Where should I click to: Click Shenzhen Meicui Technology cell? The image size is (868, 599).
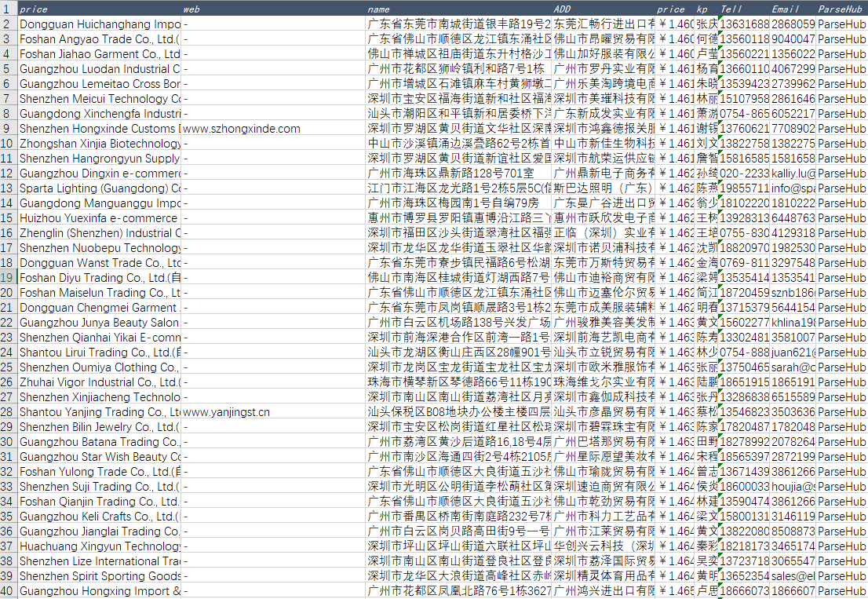(x=100, y=99)
